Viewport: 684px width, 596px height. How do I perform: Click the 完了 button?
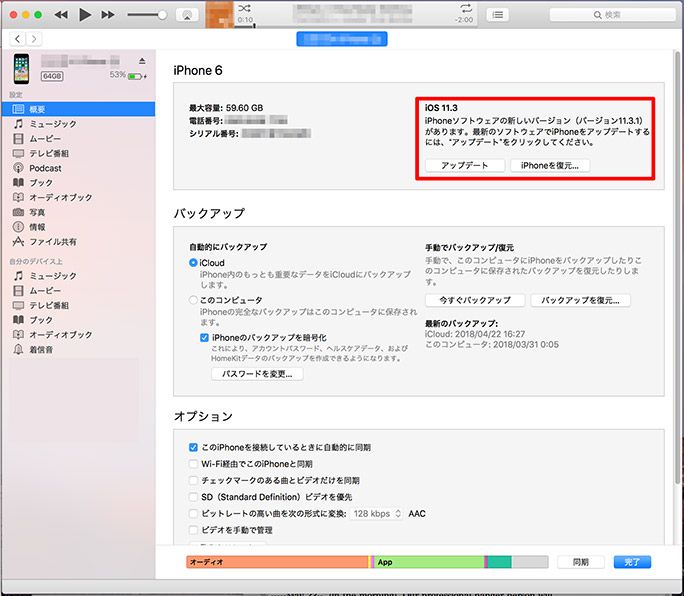coord(632,562)
